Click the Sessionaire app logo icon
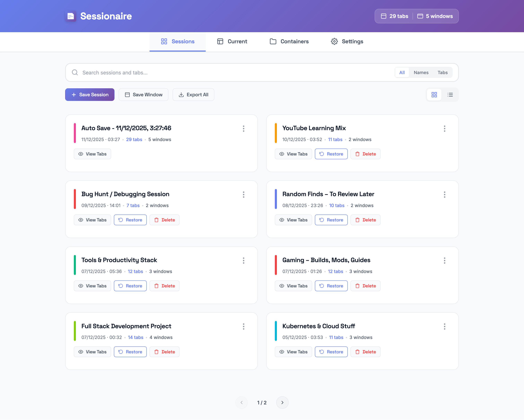The width and height of the screenshot is (524, 420). point(71,16)
